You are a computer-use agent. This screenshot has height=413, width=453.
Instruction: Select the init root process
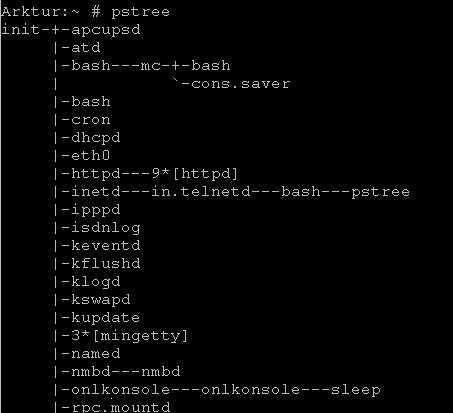tap(21, 29)
